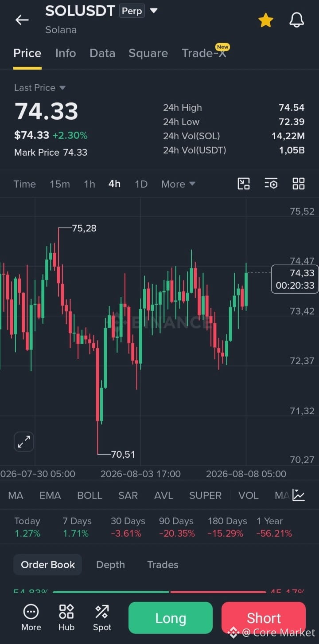319x644 pixels.
Task: Click the 2026-08-03 17:00 date label
Action: click(140, 474)
